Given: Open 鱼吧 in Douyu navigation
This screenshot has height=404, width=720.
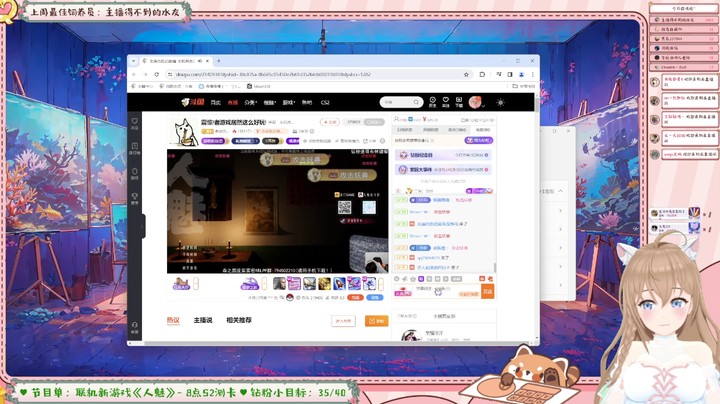Looking at the screenshot, I should [307, 102].
